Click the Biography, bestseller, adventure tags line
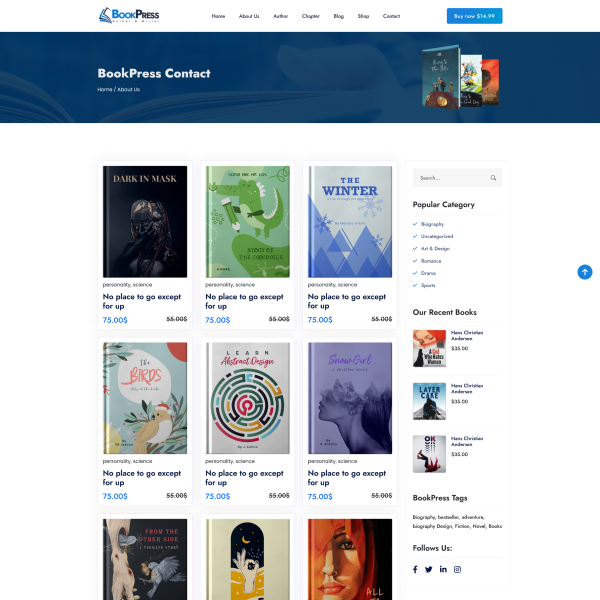This screenshot has height=600, width=600. coord(449,517)
